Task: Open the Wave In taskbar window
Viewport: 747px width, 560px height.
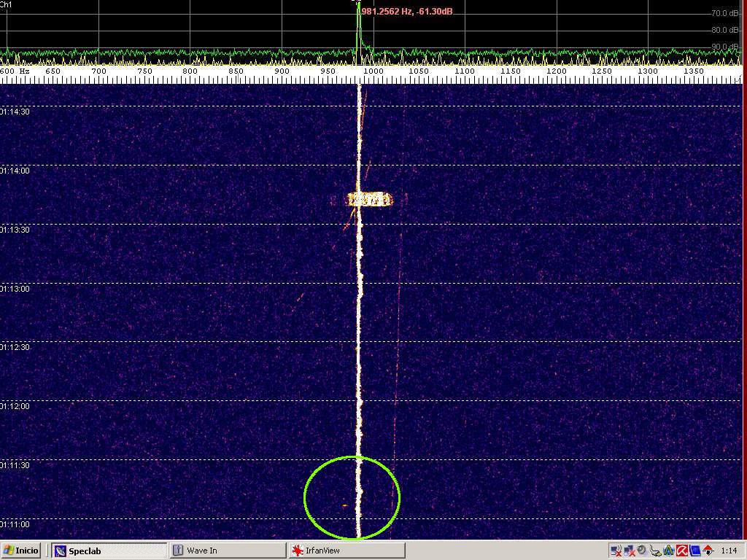Action: pos(228,551)
